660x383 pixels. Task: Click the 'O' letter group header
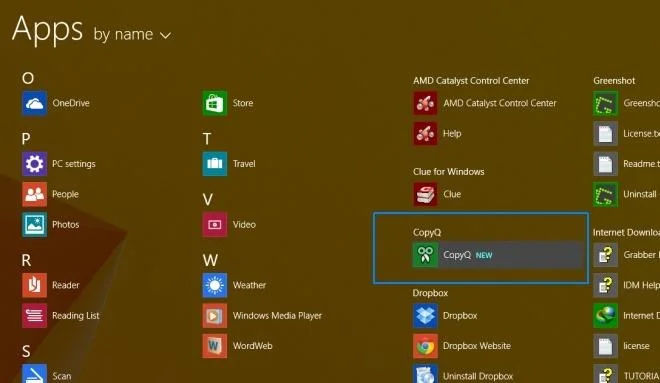28,78
